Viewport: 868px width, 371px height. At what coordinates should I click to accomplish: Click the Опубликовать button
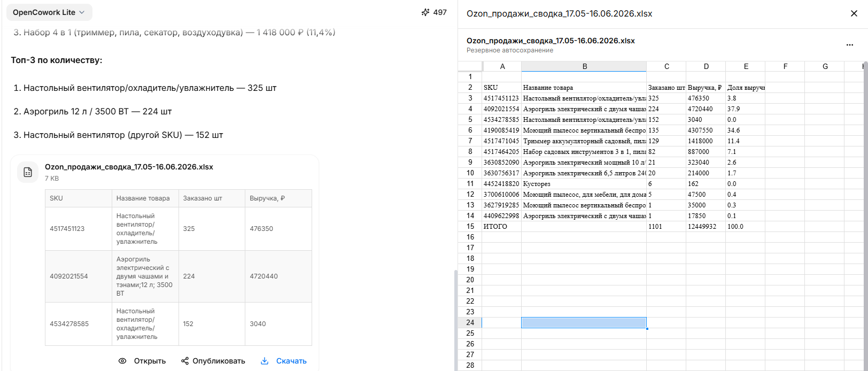tap(213, 361)
